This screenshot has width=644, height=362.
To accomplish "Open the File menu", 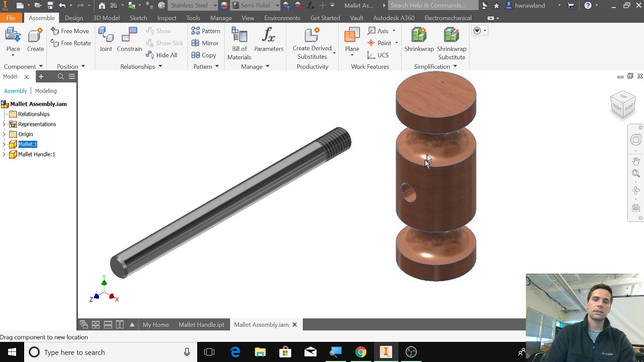I will (x=11, y=18).
